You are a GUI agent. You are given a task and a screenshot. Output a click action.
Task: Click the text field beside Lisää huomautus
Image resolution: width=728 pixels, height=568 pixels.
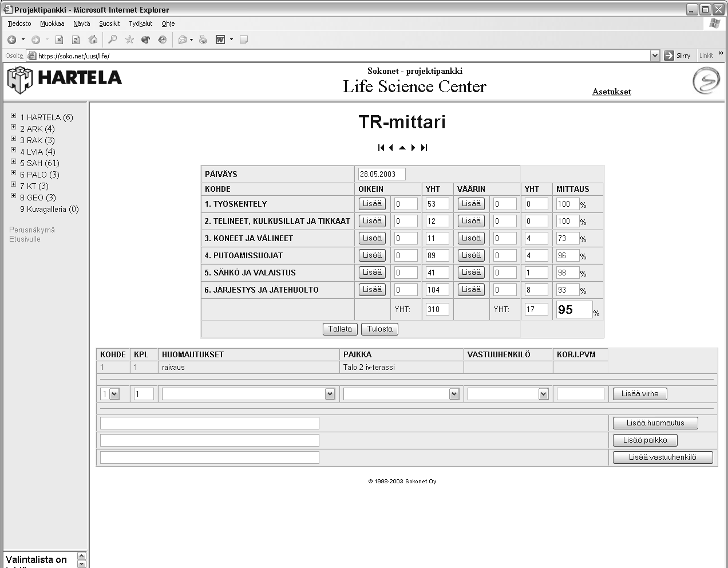click(x=209, y=423)
